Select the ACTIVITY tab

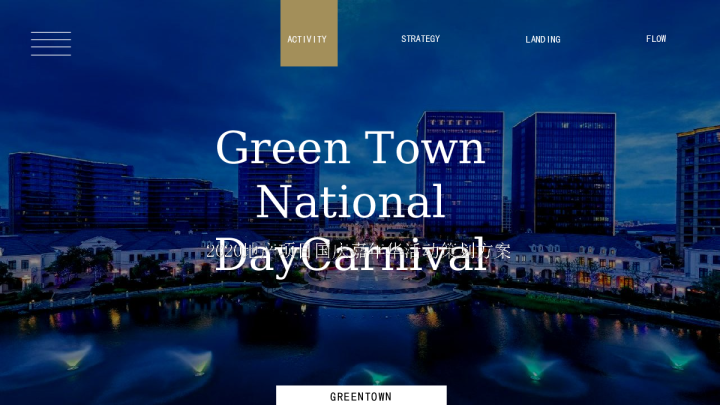(308, 39)
